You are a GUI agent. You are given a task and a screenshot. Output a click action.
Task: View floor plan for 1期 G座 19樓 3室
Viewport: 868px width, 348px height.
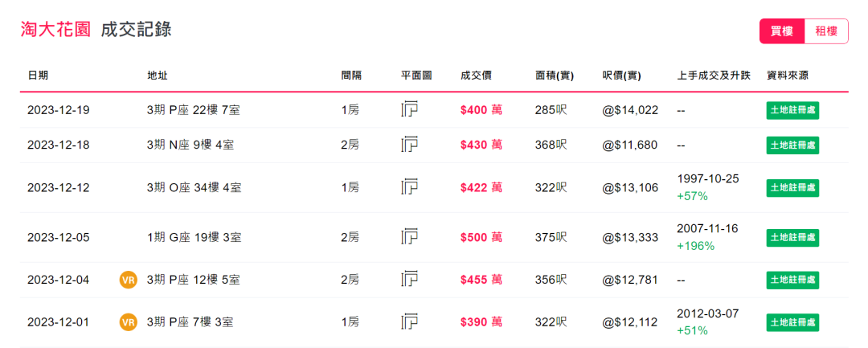[x=409, y=237]
